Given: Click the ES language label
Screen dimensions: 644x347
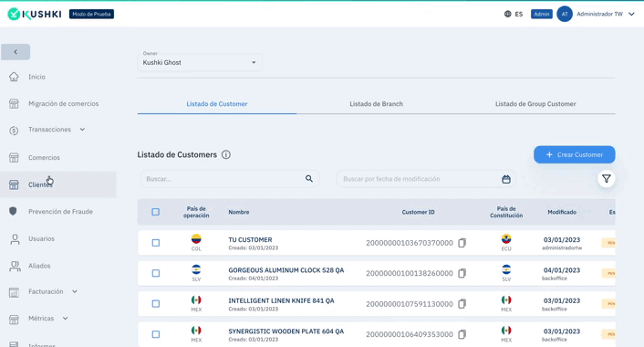Looking at the screenshot, I should (x=519, y=14).
